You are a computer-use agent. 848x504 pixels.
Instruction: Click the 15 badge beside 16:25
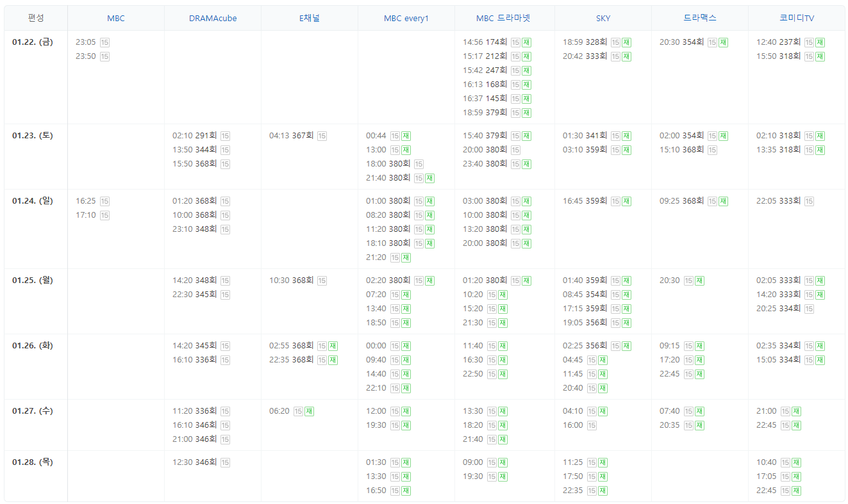pos(104,201)
